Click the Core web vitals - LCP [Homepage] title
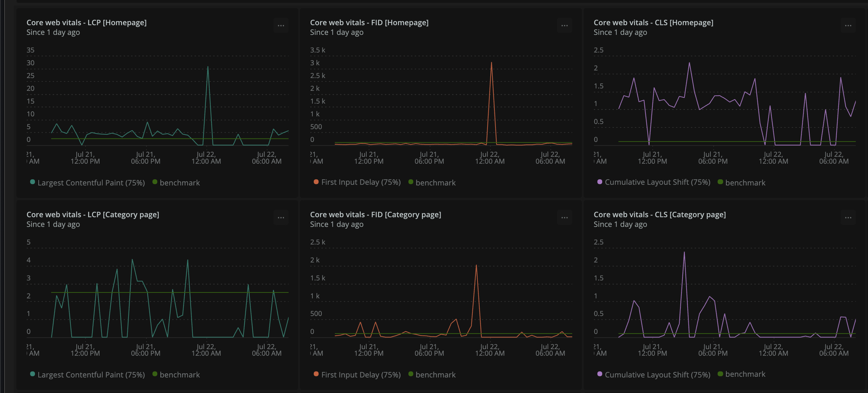868x393 pixels. [86, 23]
